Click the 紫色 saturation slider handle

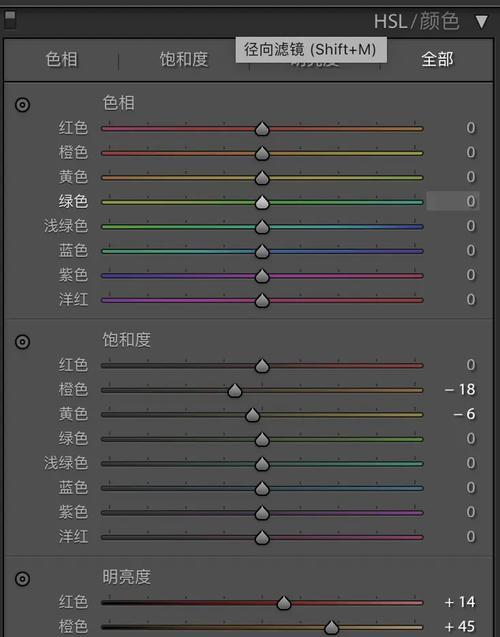(262, 513)
